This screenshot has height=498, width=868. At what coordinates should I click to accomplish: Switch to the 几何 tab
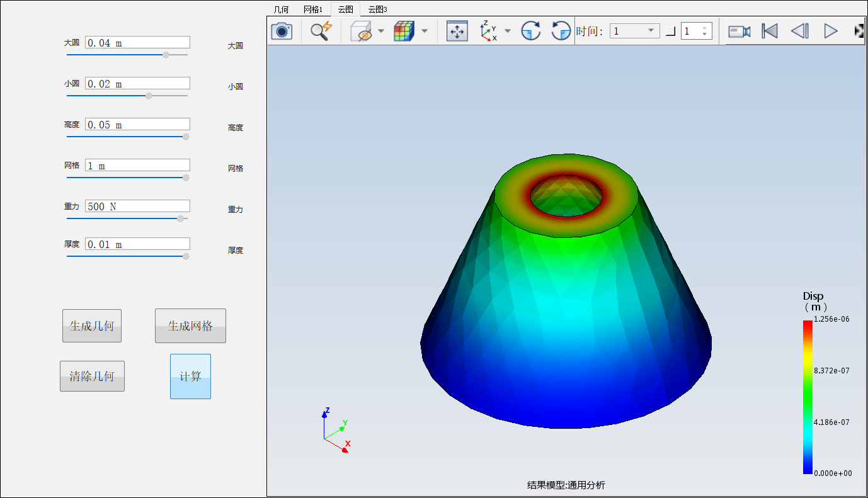point(281,9)
